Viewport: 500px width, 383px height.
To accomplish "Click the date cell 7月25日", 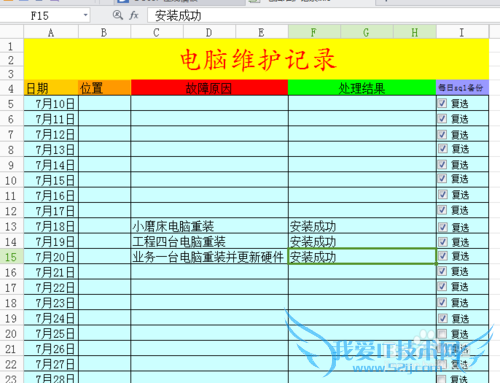I will click(51, 334).
